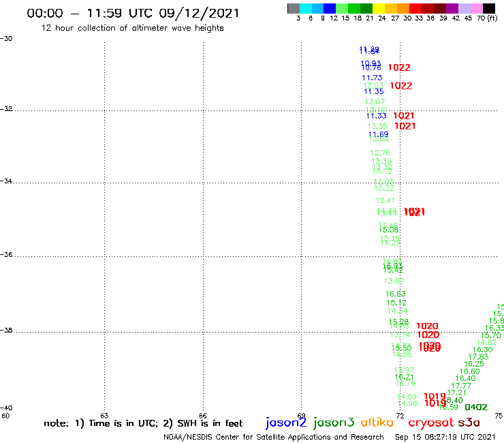Click the gray swatch in the color scale
504x443 pixels.
coord(294,8)
